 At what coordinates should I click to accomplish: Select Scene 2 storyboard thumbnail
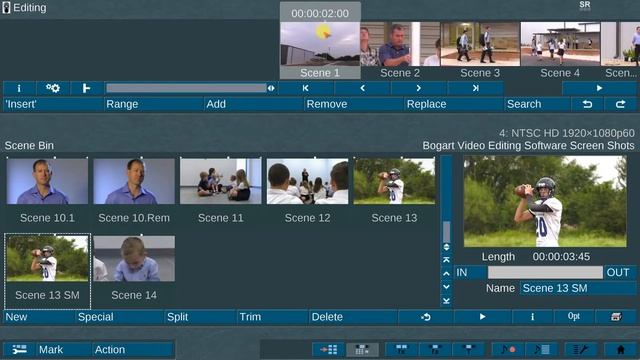tap(400, 44)
